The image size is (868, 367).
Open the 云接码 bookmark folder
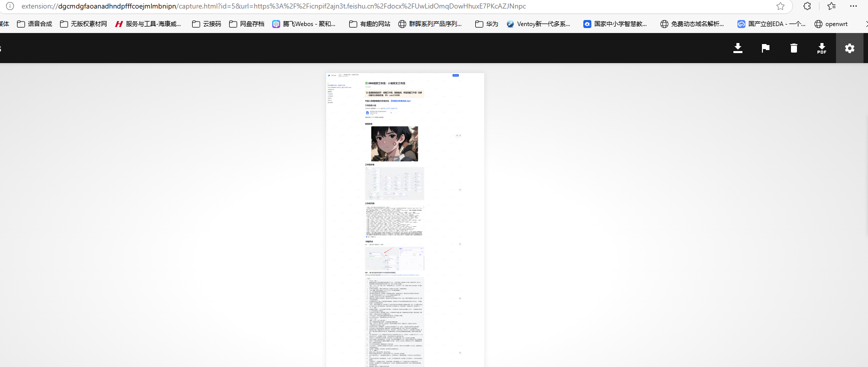click(207, 24)
